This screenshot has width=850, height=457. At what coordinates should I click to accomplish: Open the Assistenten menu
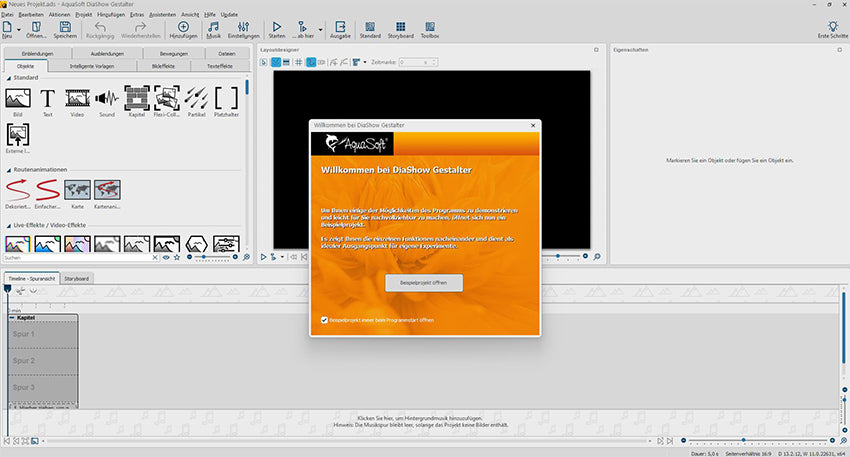pyautogui.click(x=164, y=14)
